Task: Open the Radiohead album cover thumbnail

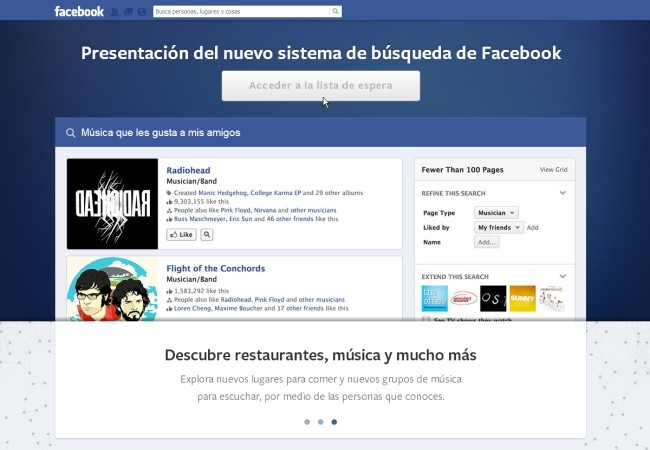Action: click(112, 204)
